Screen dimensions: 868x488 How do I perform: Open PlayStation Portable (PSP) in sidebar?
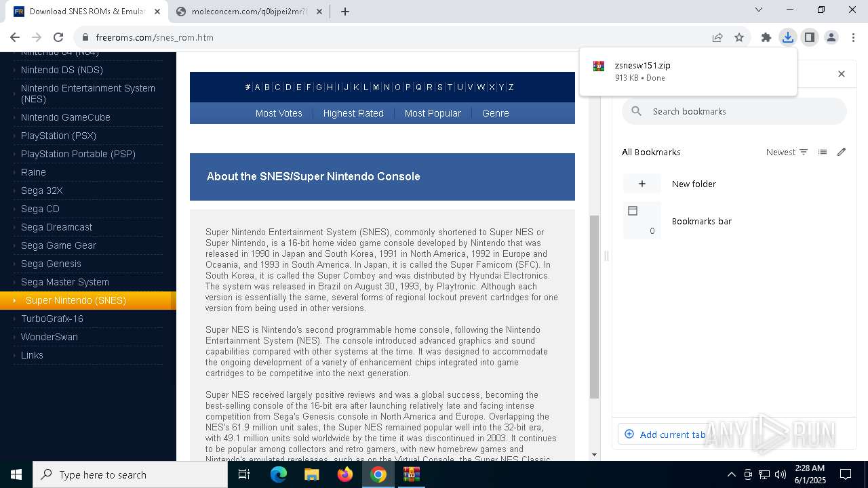click(78, 154)
